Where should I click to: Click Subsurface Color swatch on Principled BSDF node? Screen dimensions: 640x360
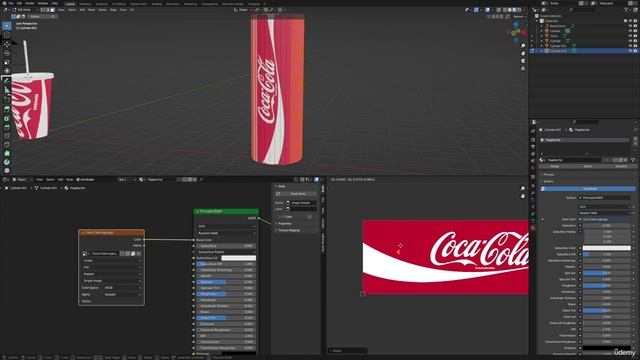[x=238, y=258]
